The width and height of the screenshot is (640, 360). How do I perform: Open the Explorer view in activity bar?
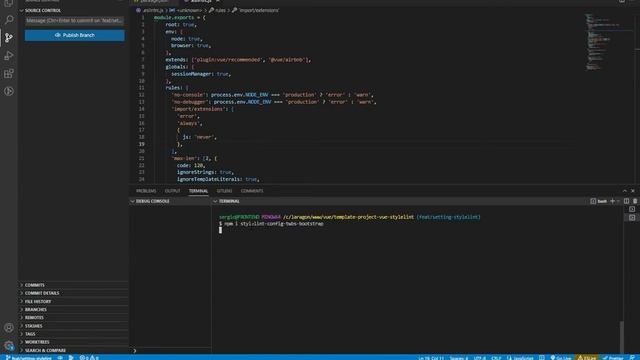pyautogui.click(x=9, y=3)
